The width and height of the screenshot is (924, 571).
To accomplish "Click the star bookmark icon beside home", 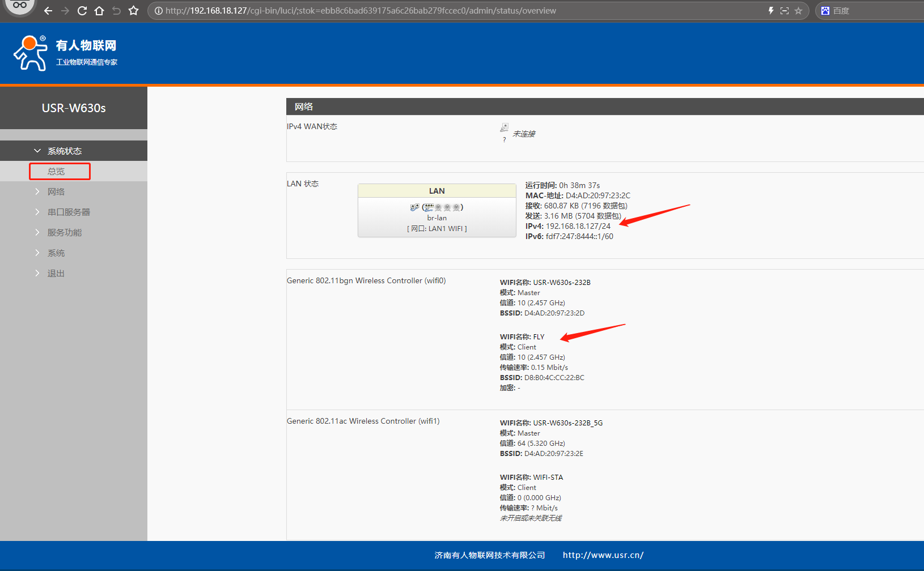I will 134,11.
